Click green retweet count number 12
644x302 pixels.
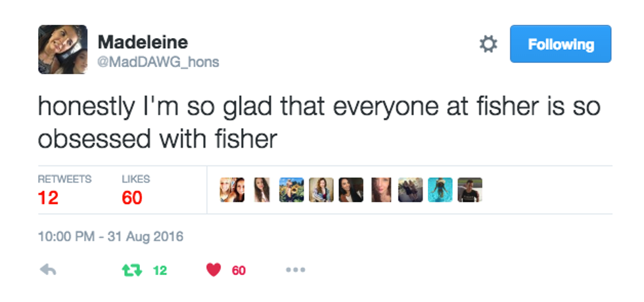point(160,270)
